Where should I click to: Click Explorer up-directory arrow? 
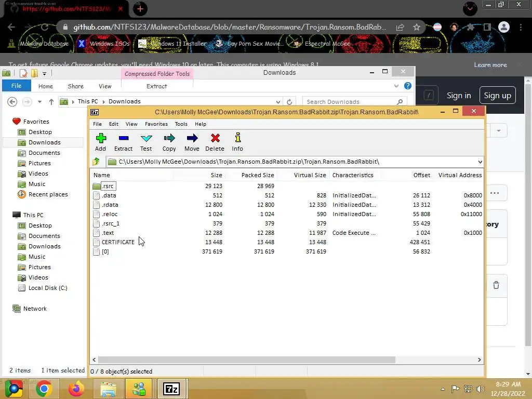click(x=51, y=101)
